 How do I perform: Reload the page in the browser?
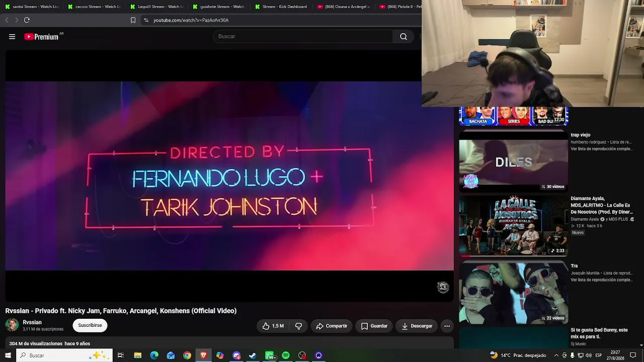click(27, 20)
